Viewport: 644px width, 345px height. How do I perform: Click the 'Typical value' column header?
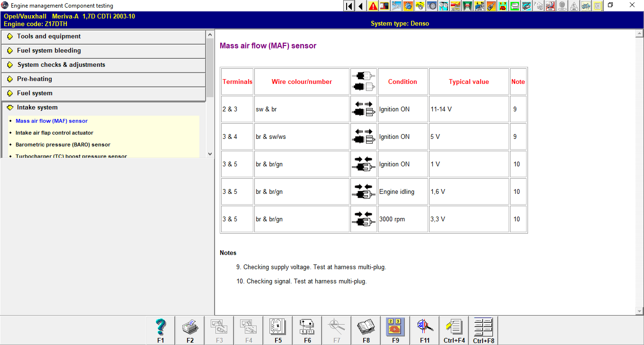pyautogui.click(x=469, y=82)
